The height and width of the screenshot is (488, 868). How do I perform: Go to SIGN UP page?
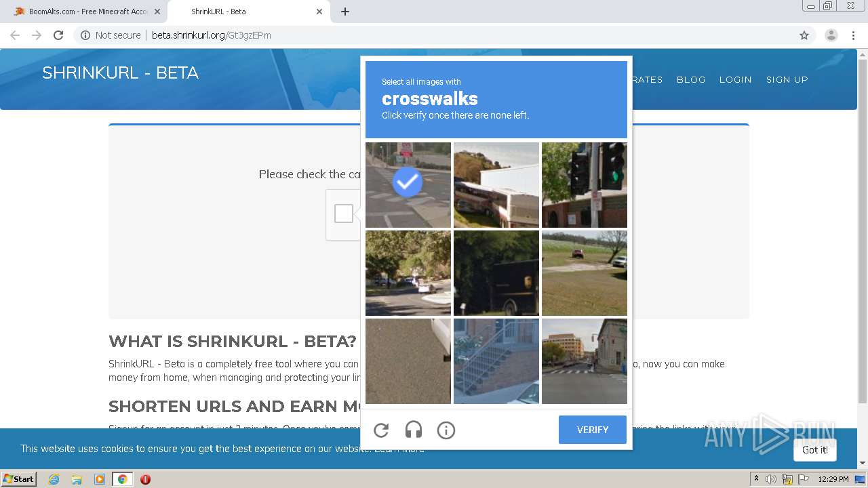pyautogui.click(x=787, y=79)
